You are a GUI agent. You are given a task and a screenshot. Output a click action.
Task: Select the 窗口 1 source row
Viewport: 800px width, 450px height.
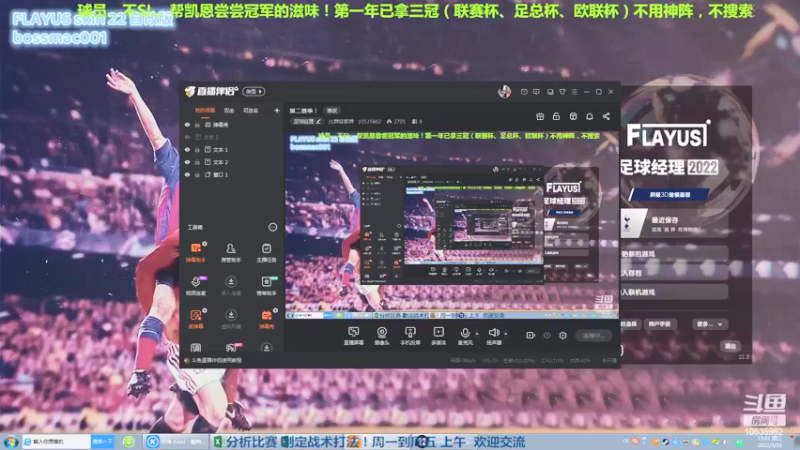[x=232, y=174]
